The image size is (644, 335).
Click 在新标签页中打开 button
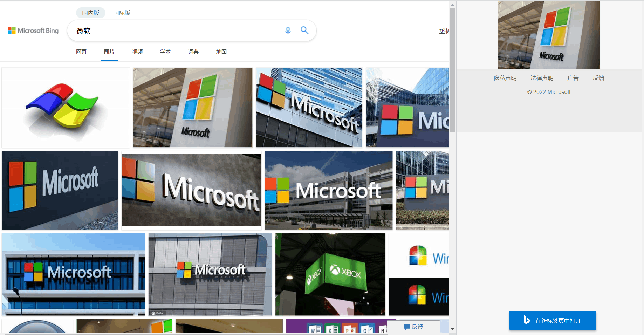[x=553, y=320]
